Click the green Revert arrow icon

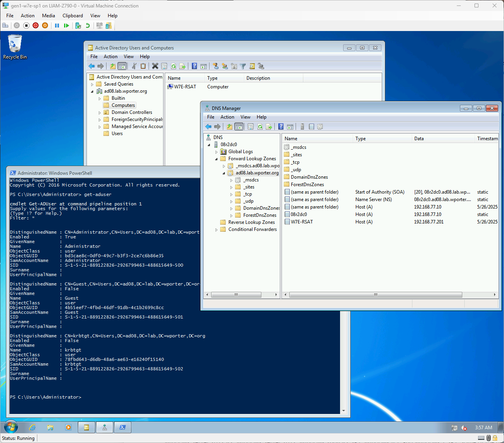tap(88, 26)
